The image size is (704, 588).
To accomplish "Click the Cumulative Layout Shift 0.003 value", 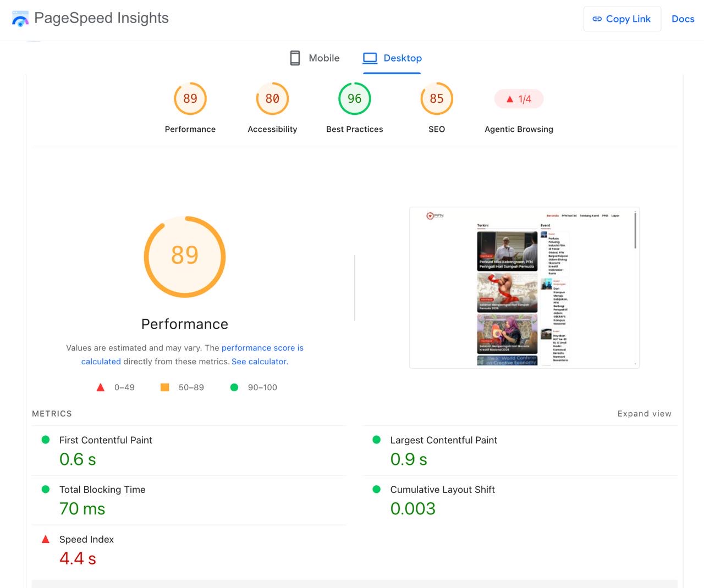I will (x=413, y=509).
